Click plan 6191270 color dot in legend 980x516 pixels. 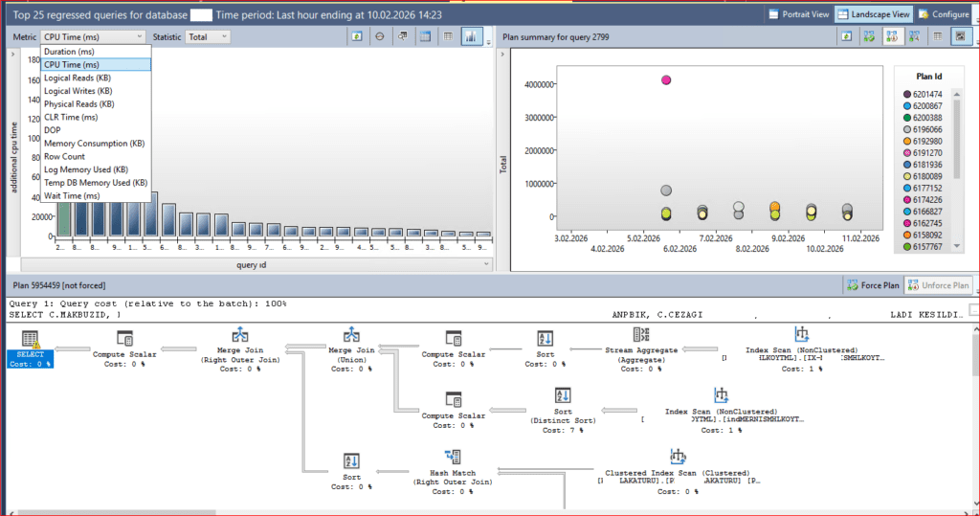coord(905,153)
